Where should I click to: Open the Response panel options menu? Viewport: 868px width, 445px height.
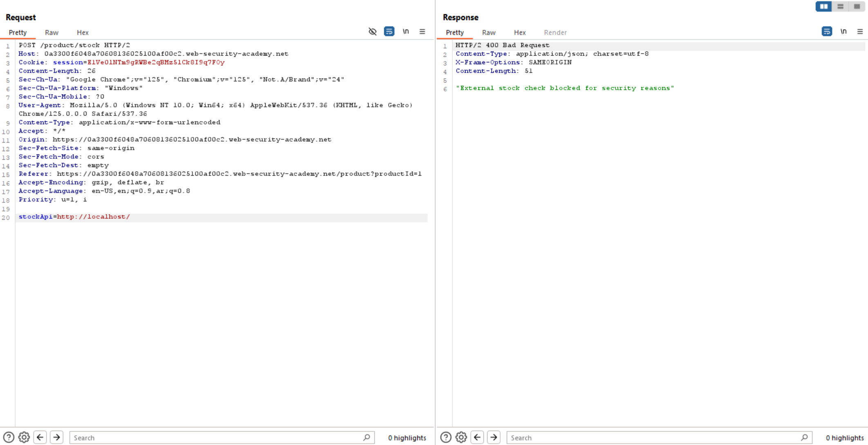(x=861, y=31)
